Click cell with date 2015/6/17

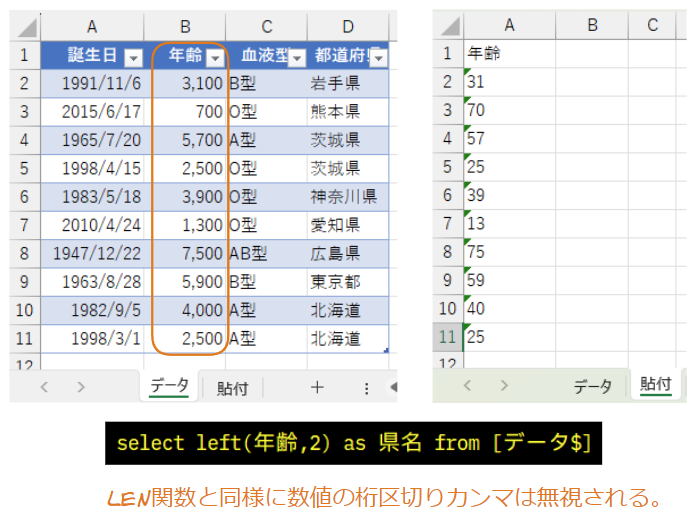coord(92,112)
